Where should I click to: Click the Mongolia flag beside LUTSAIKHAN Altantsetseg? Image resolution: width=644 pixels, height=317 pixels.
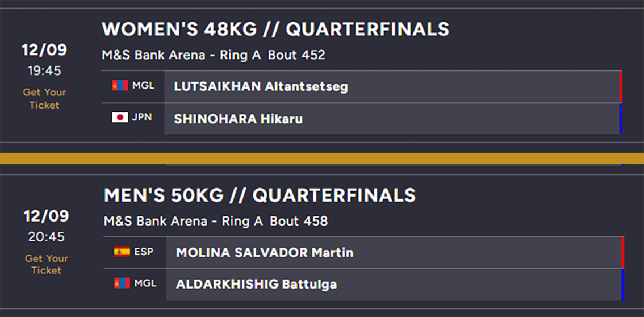[x=120, y=86]
